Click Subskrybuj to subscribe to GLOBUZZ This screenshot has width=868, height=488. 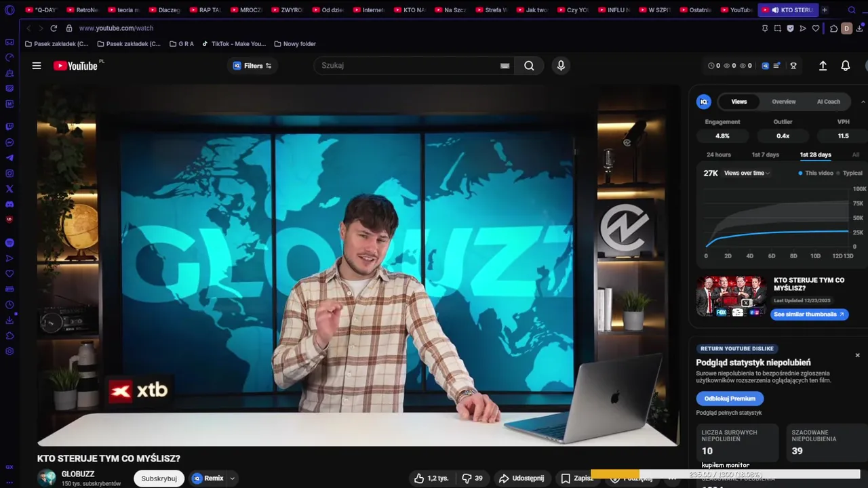click(x=159, y=479)
